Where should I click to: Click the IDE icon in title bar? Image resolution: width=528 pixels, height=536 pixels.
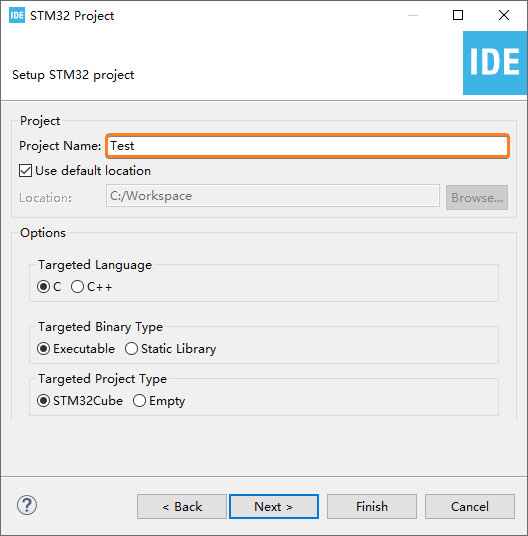tap(17, 15)
